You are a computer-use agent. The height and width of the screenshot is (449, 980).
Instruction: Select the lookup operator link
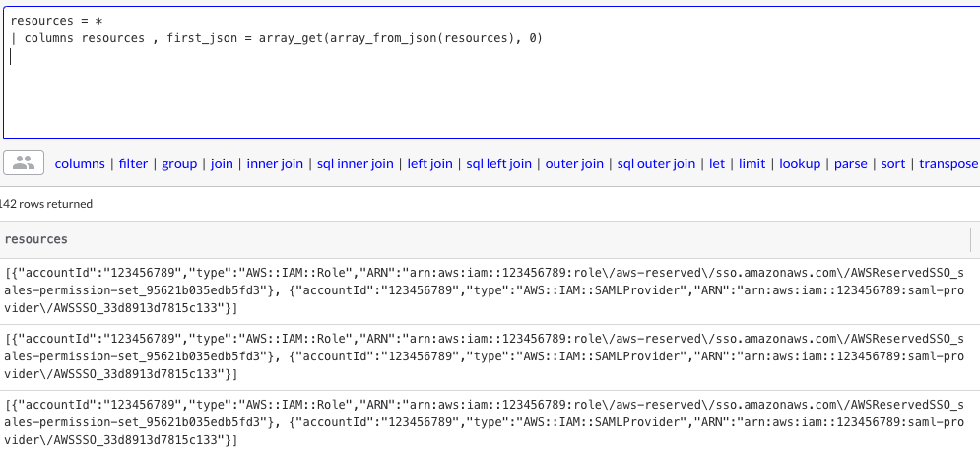[x=800, y=164]
